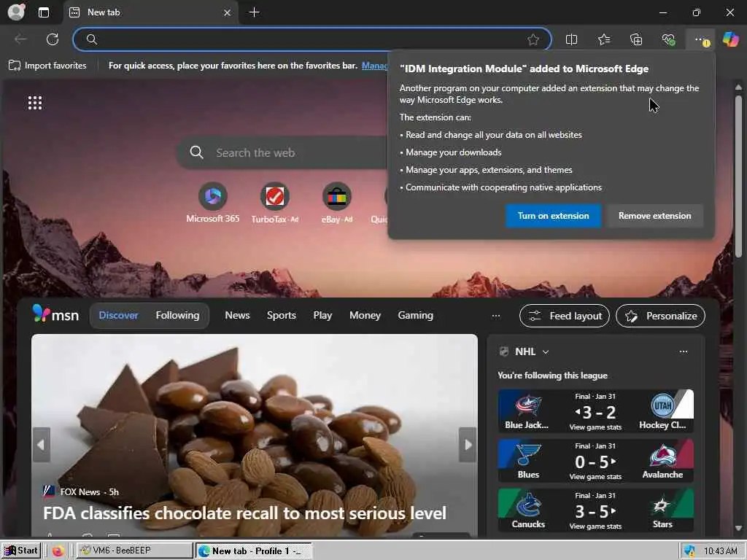Open the Money tab
The height and width of the screenshot is (560, 747).
(x=365, y=315)
